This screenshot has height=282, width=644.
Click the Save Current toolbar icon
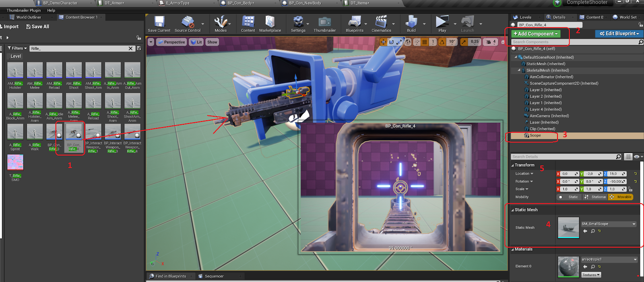pos(159,24)
